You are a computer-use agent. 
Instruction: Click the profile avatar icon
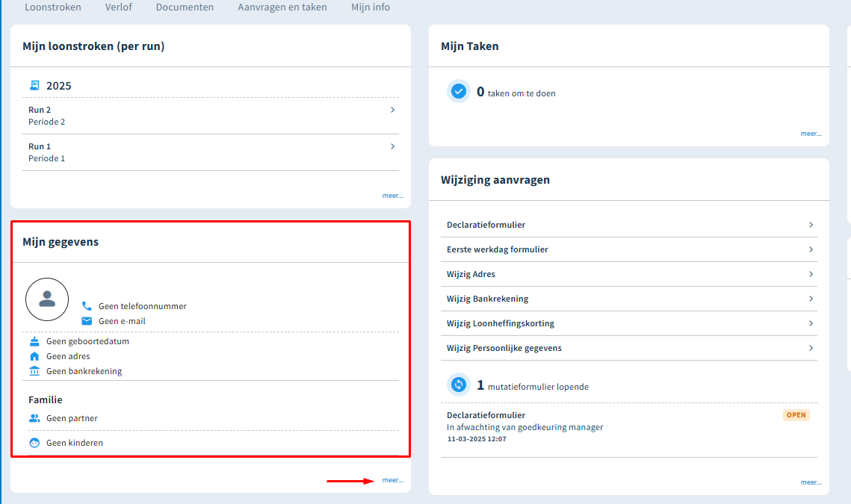click(x=47, y=299)
